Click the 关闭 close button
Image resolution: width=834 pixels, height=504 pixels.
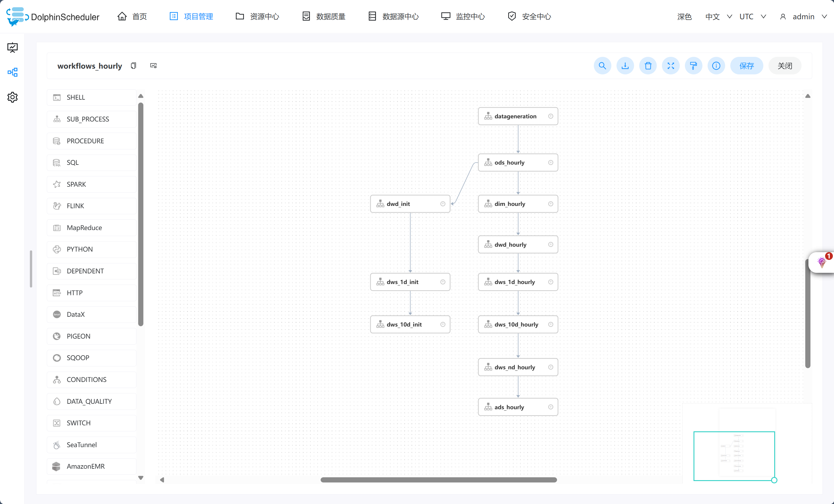click(x=785, y=66)
